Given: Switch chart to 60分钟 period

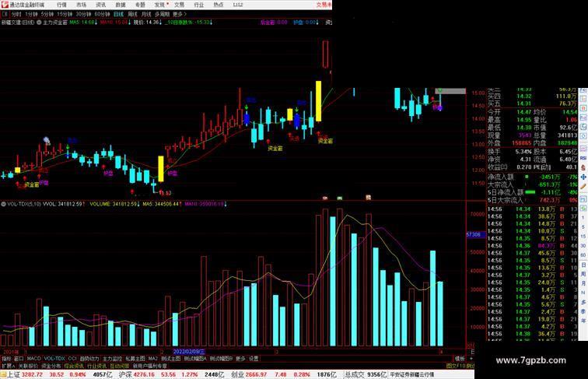Looking at the screenshot, I should point(102,14).
